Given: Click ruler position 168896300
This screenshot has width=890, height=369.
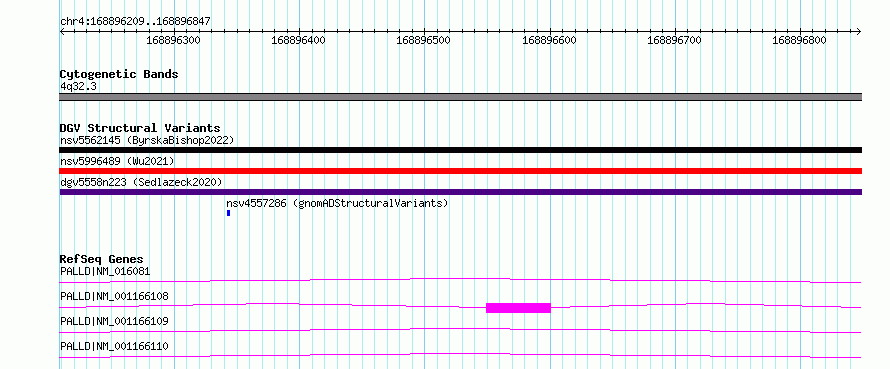Looking at the screenshot, I should point(173,40).
